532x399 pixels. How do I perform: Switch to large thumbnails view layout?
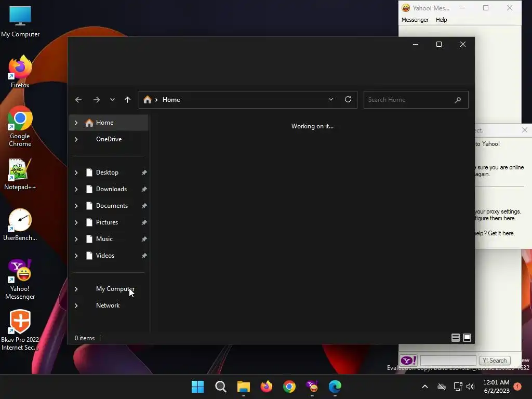click(467, 338)
